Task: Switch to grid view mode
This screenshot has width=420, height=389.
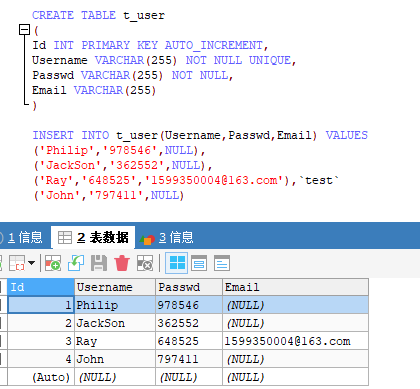Action: [177, 263]
